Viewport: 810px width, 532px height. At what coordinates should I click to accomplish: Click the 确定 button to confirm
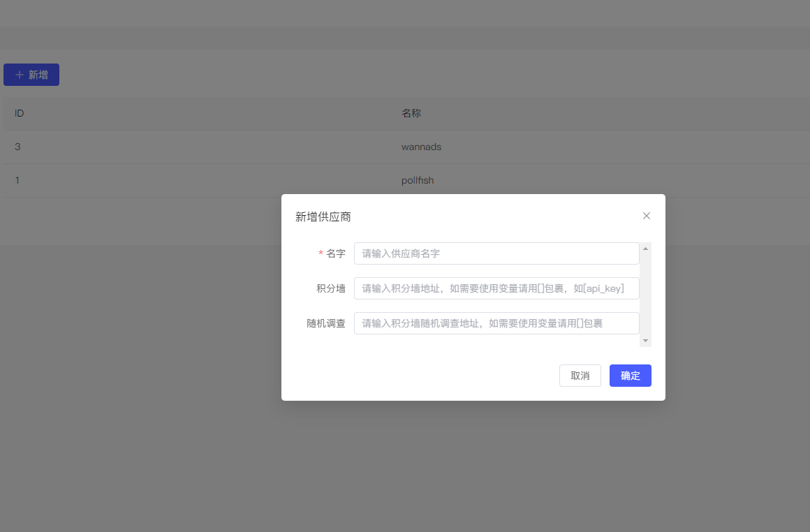coord(630,376)
